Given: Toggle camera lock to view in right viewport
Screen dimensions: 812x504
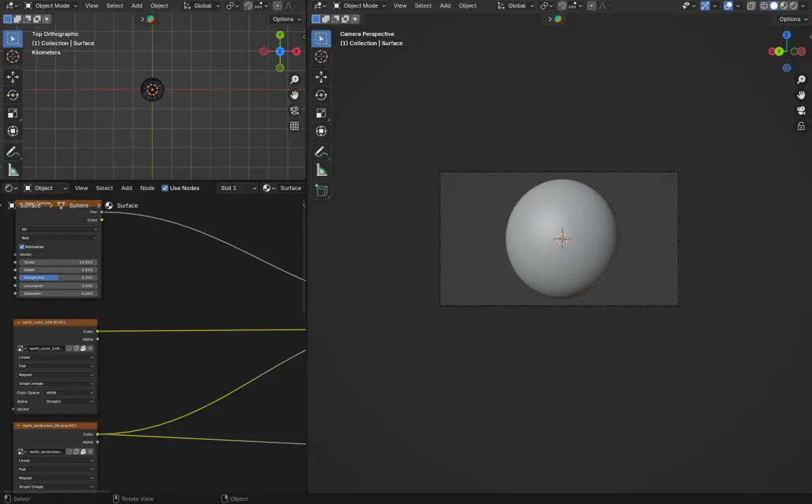Looking at the screenshot, I should [x=801, y=126].
